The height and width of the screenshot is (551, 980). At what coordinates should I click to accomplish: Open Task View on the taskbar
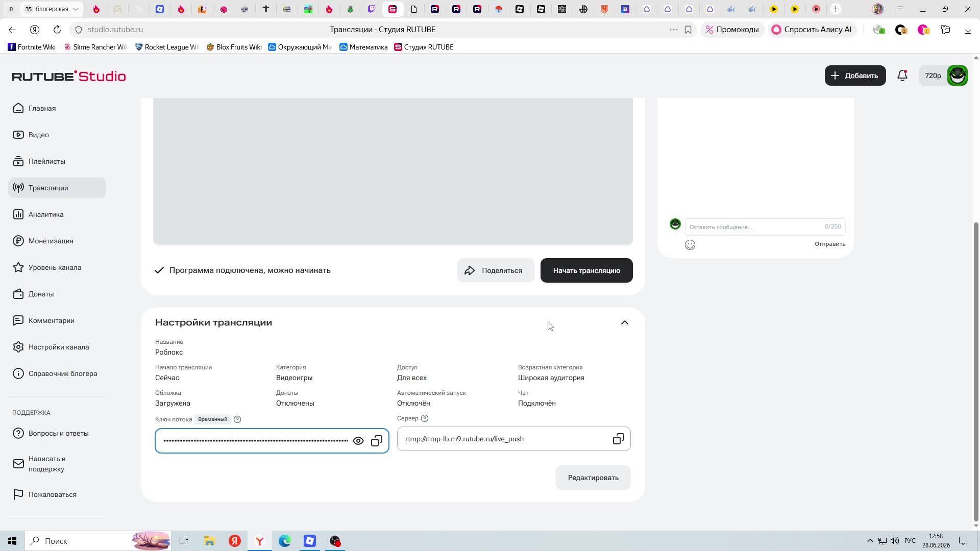[184, 541]
